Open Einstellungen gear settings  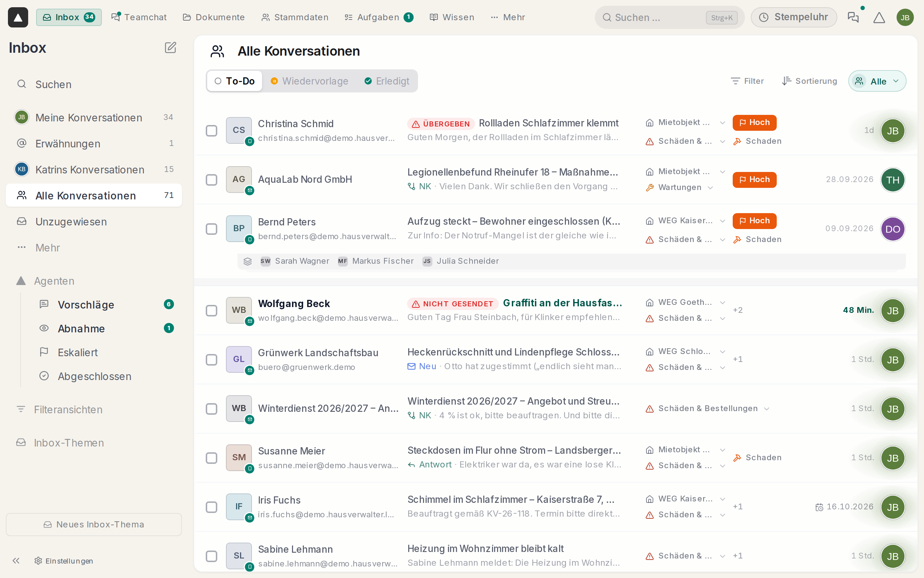64,561
